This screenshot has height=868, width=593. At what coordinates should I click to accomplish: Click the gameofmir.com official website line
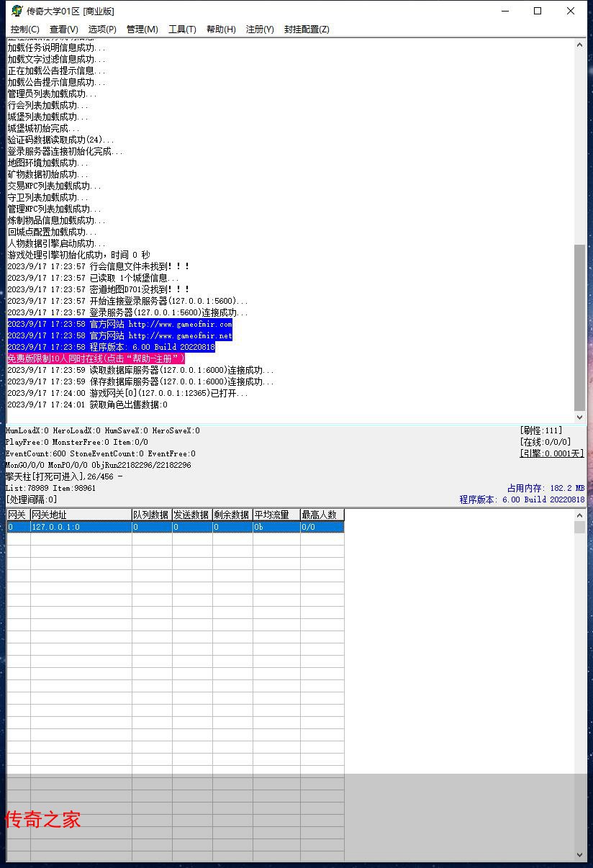pyautogui.click(x=119, y=324)
